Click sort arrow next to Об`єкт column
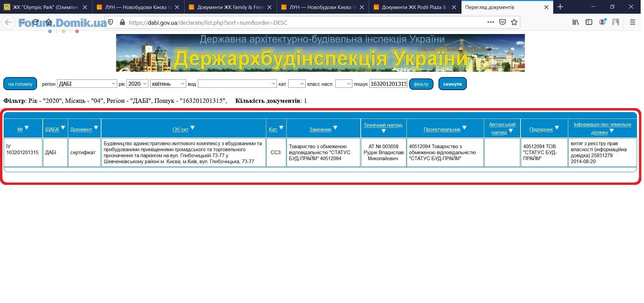 [x=193, y=127]
